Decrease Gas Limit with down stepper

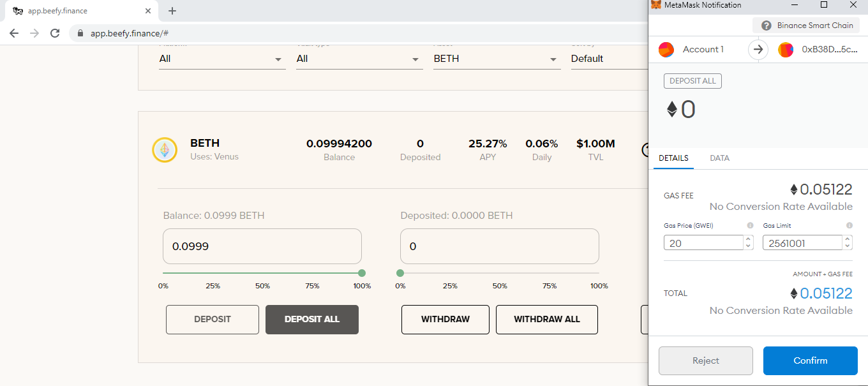(848, 246)
